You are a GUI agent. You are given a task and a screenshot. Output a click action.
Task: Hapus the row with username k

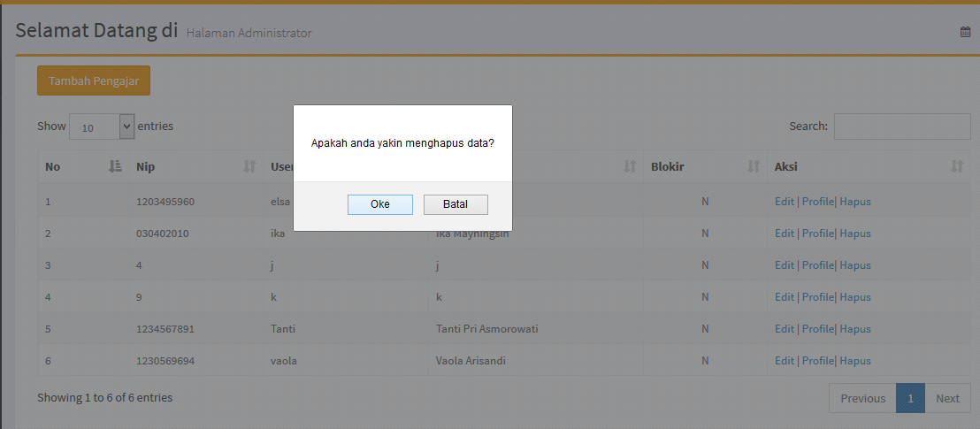[x=855, y=297]
